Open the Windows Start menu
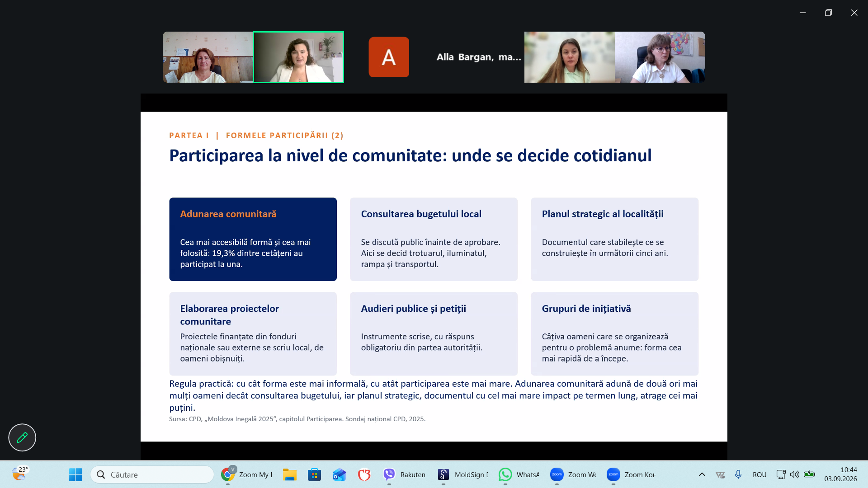The image size is (868, 488). pos(75,474)
